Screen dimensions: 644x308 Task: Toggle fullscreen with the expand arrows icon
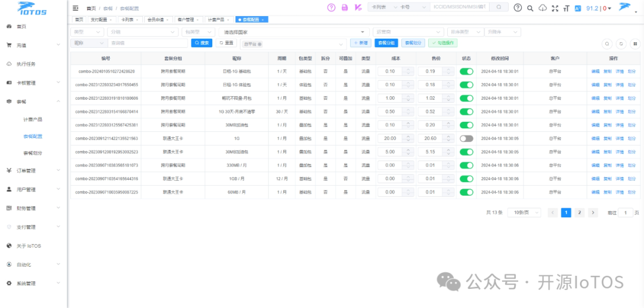pyautogui.click(x=555, y=8)
